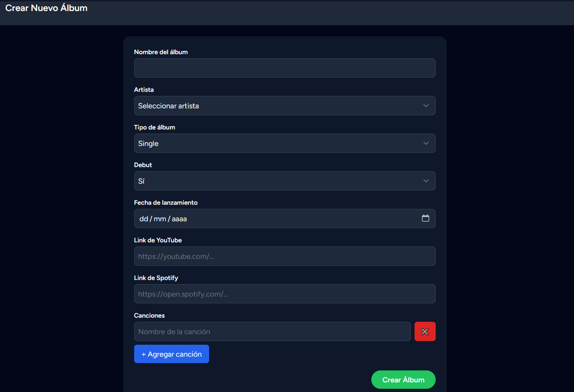Open the Debut dropdown showing Sí
Image resolution: width=574 pixels, height=392 pixels.
[x=284, y=181]
